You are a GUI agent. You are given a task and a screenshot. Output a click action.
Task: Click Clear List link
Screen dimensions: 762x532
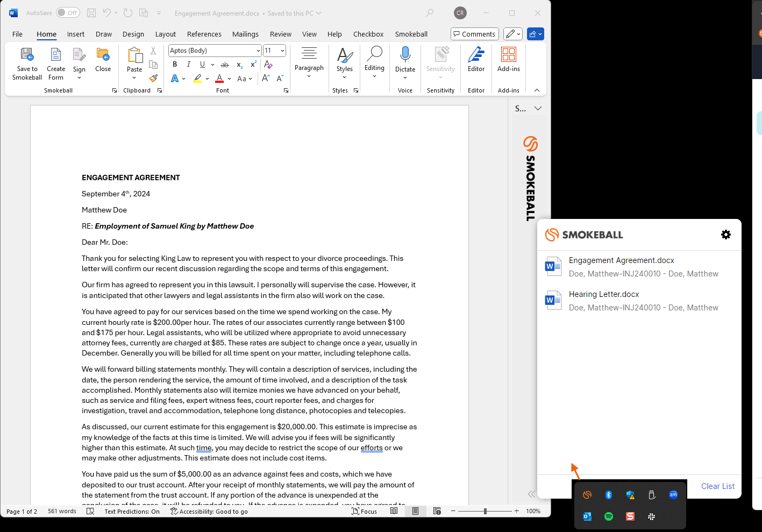click(718, 486)
